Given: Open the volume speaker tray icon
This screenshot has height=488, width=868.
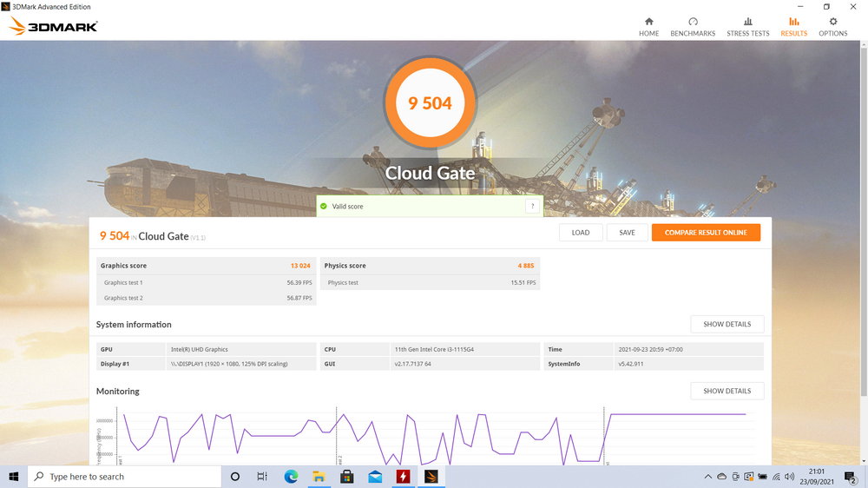Looking at the screenshot, I should tap(789, 477).
